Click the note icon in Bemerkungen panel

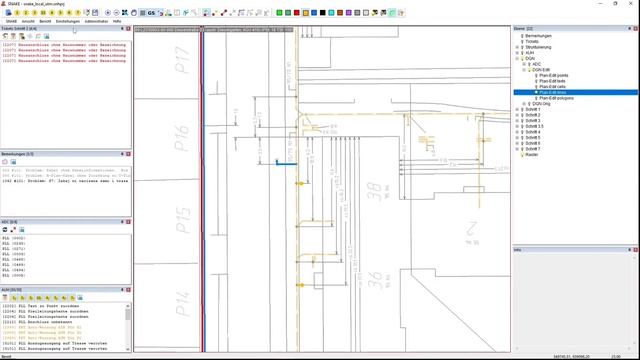5,162
